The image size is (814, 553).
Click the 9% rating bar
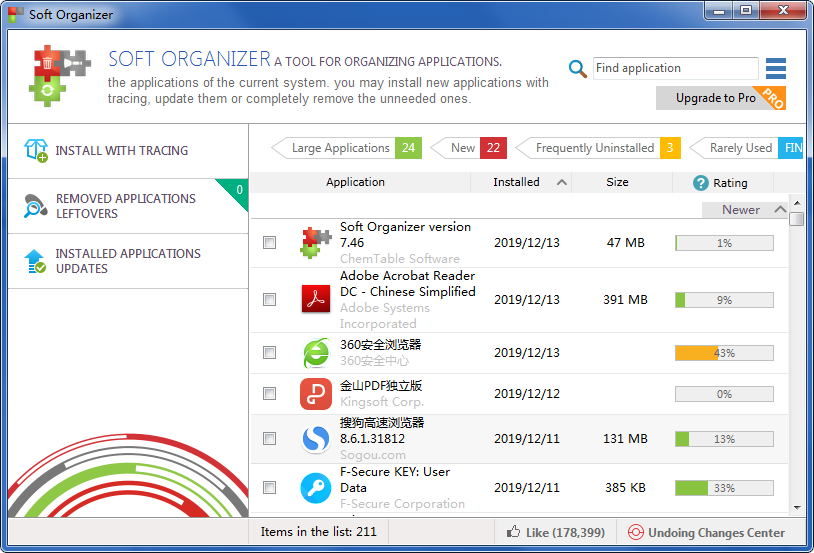coord(724,300)
